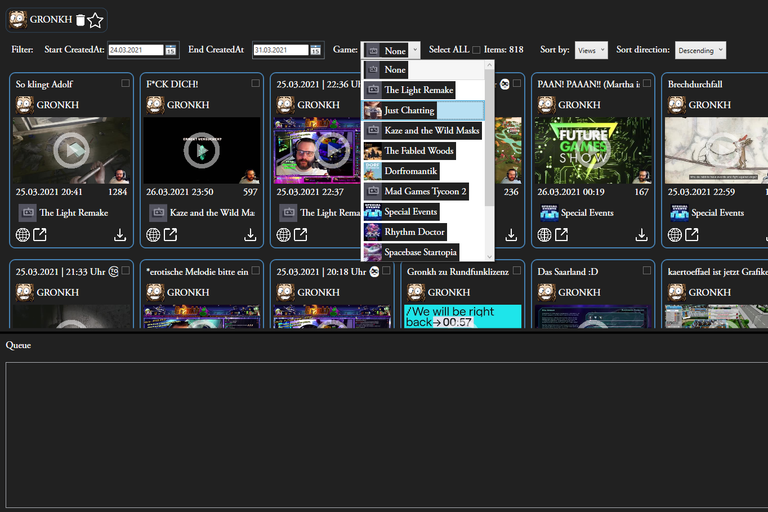
Task: Select The Light Remake game option
Action: pos(423,90)
